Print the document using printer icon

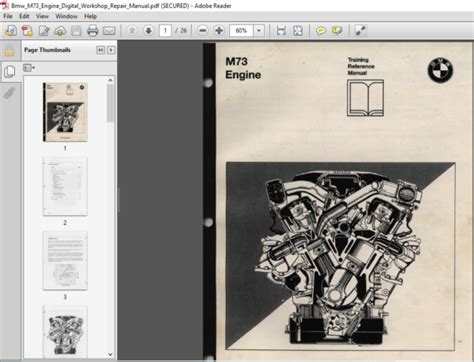(x=92, y=31)
